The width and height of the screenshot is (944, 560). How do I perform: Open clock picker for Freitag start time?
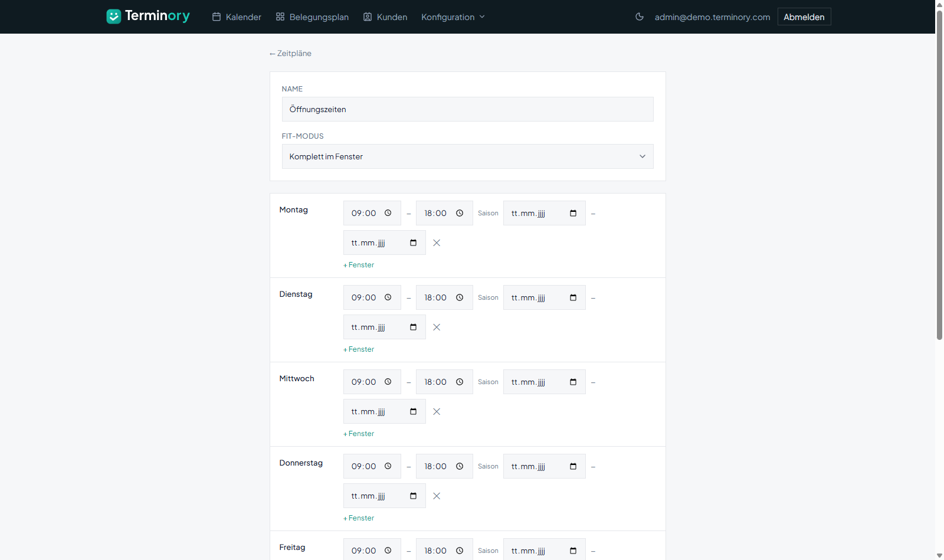(x=388, y=551)
